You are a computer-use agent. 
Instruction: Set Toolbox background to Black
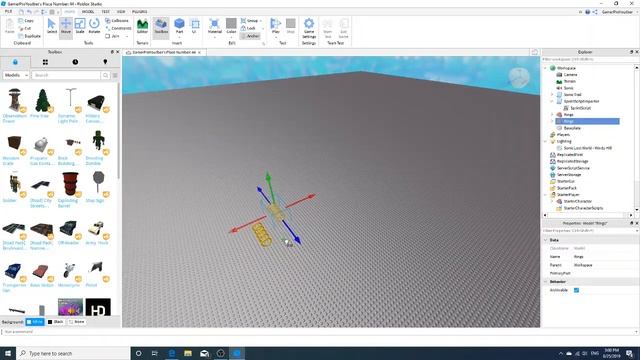(x=56, y=322)
